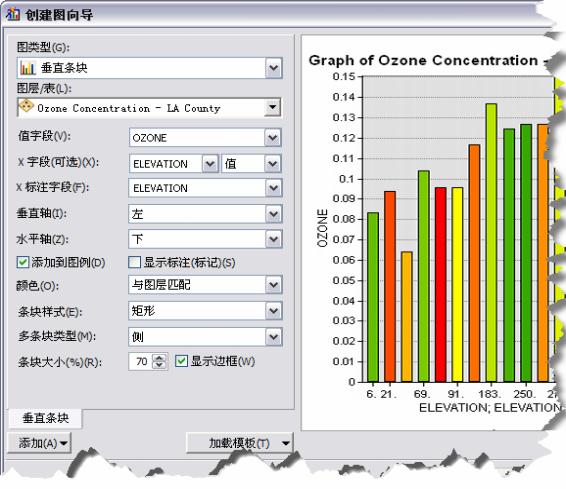566x489 pixels.
Task: Open the 多条块类型 dropdown showing 侧
Action: 274,337
